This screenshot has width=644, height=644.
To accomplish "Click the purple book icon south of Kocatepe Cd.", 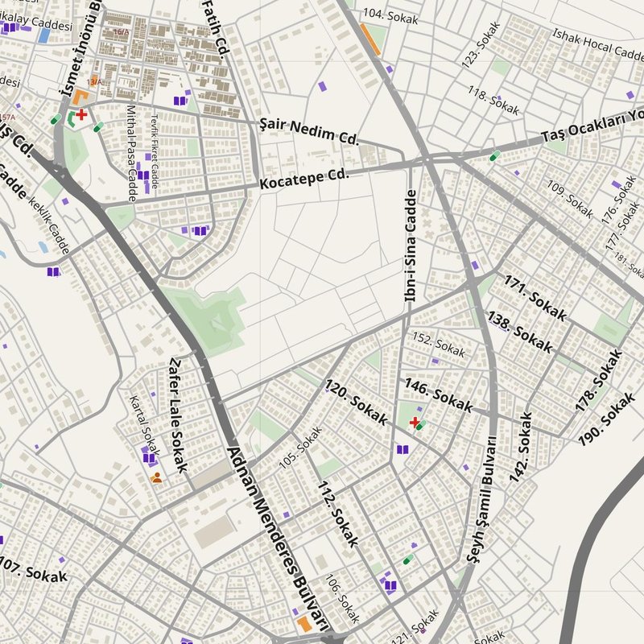I will tap(200, 230).
